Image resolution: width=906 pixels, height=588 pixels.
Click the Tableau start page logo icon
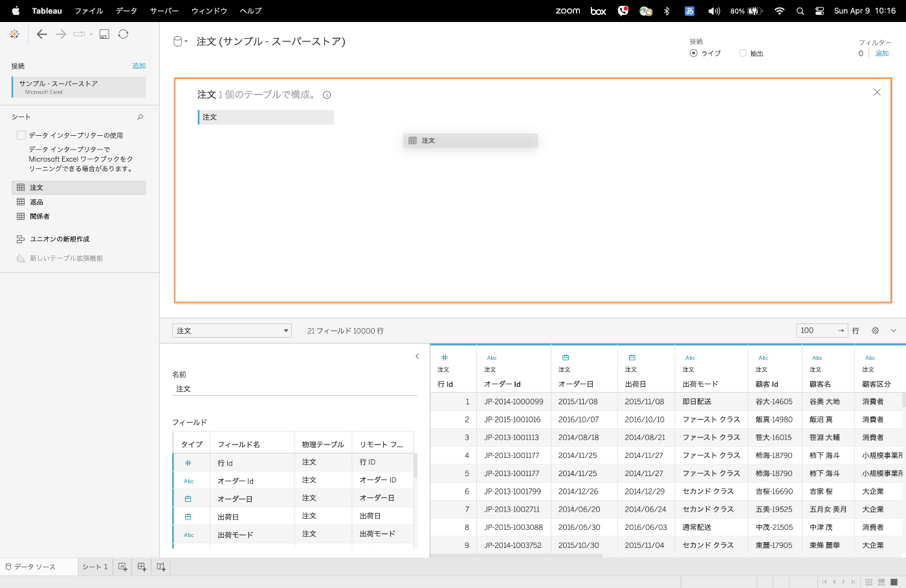[x=14, y=34]
